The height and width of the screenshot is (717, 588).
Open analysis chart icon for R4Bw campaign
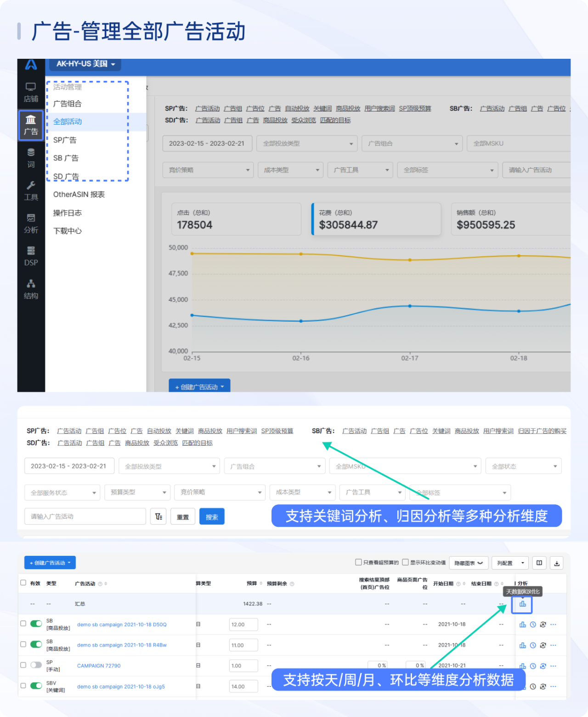tap(523, 645)
